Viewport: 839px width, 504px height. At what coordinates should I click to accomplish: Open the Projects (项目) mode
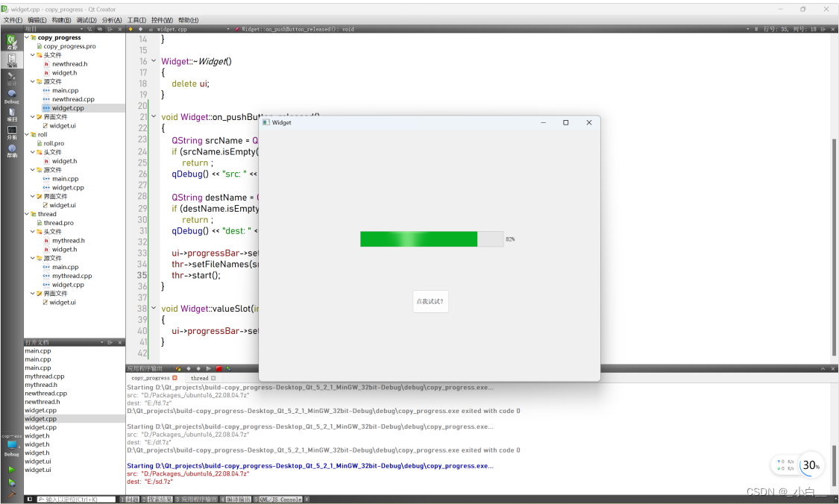(x=11, y=115)
